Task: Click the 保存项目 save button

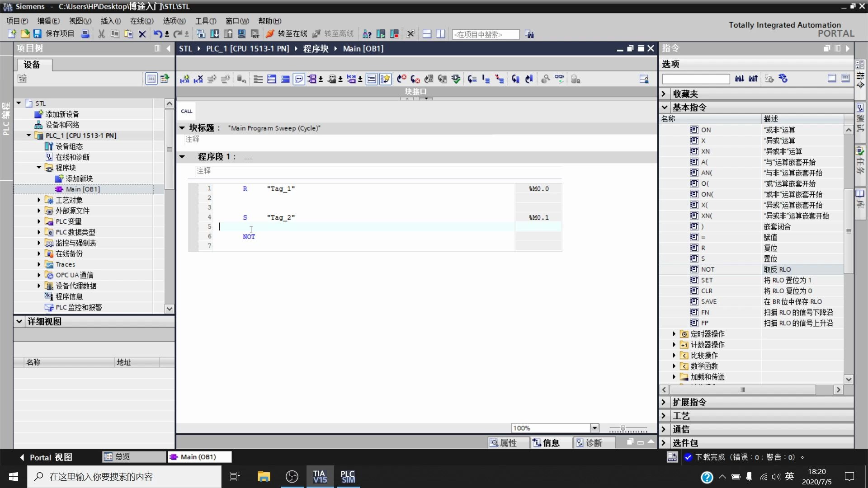Action: (54, 34)
